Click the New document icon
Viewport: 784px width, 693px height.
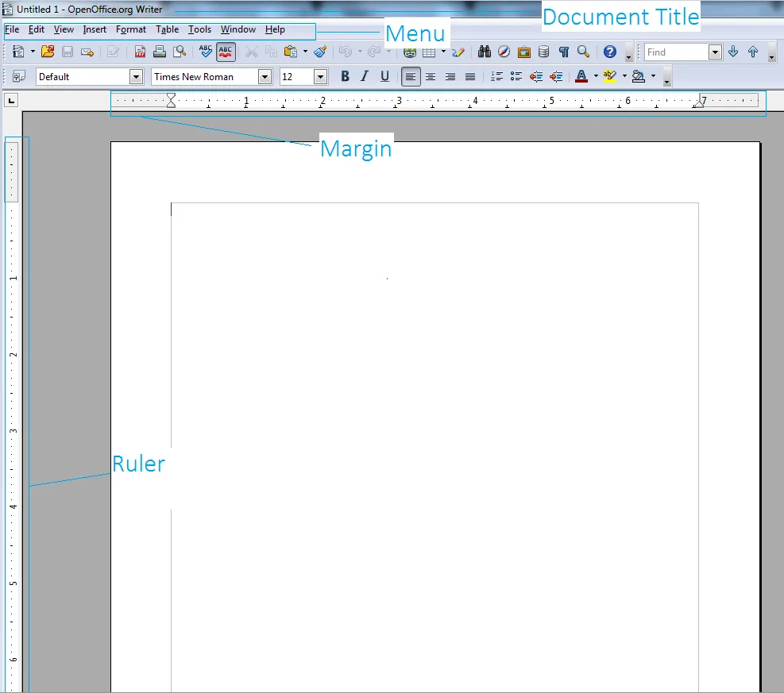[18, 52]
